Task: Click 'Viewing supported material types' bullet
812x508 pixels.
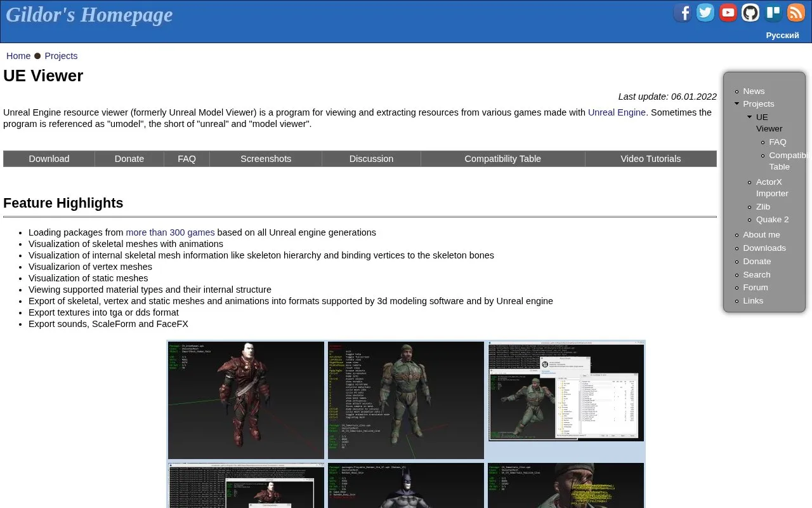Action: (x=150, y=290)
